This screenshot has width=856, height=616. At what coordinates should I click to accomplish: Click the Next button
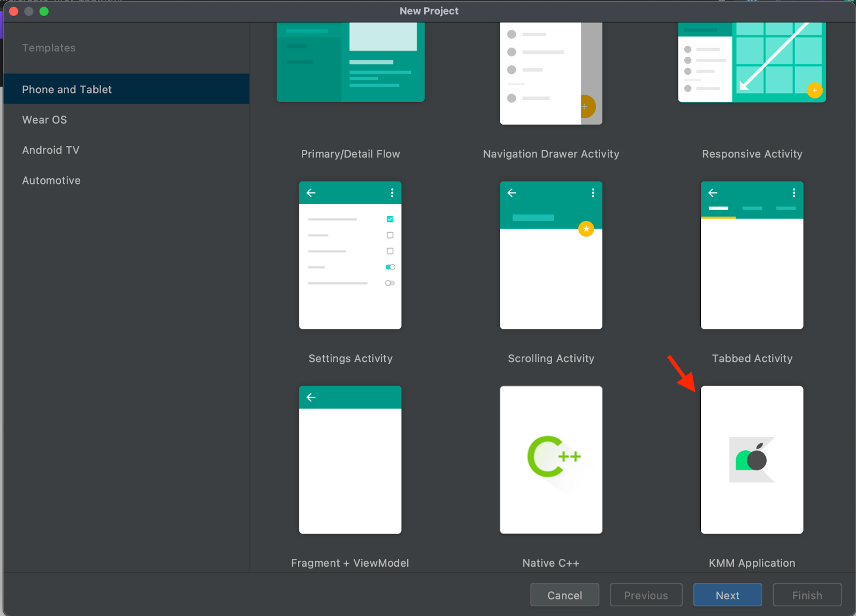click(x=728, y=595)
